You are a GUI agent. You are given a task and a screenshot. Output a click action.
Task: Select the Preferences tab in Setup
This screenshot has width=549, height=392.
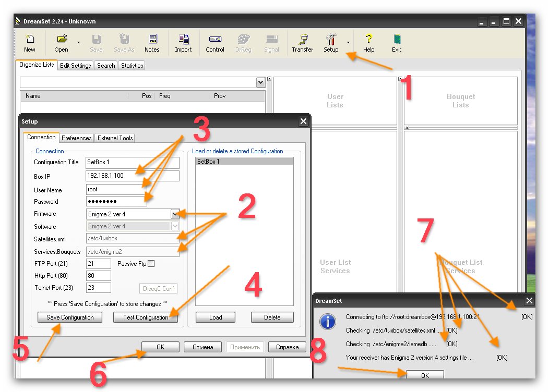77,138
